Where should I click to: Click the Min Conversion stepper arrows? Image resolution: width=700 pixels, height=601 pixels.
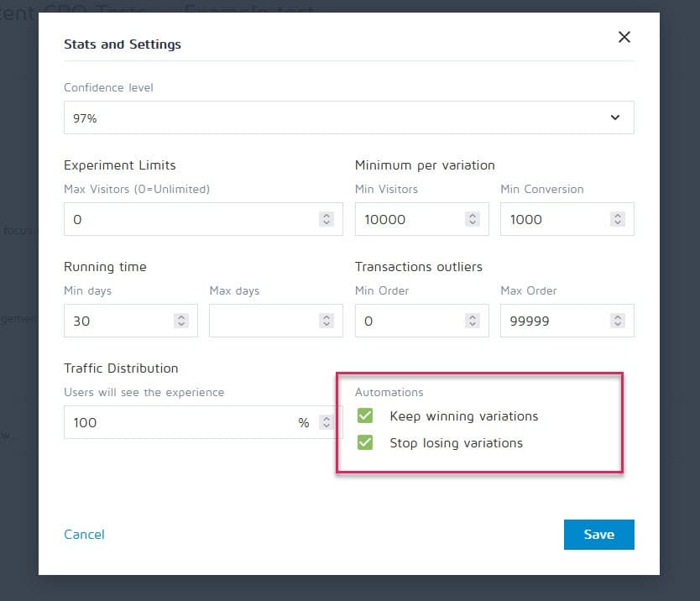click(618, 219)
